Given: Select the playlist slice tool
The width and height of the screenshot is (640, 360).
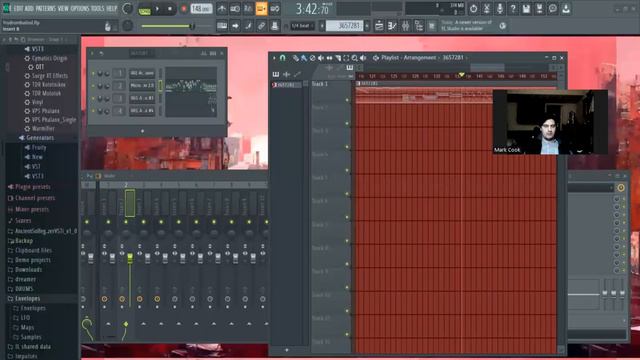Looking at the screenshot, I should (x=338, y=58).
